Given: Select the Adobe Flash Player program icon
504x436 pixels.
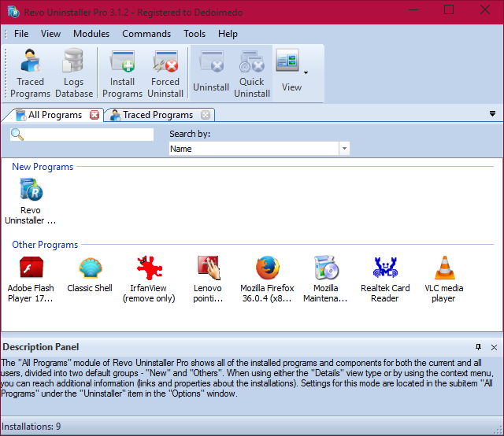Looking at the screenshot, I should (31, 269).
